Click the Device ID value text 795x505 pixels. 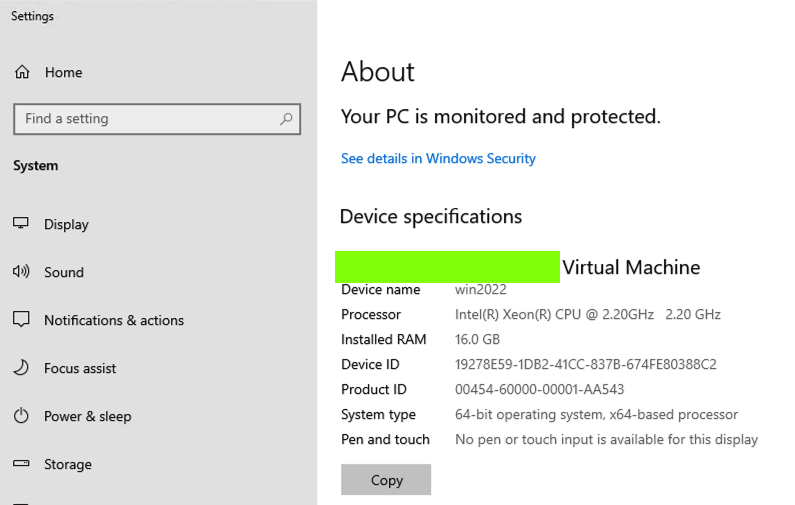point(585,365)
